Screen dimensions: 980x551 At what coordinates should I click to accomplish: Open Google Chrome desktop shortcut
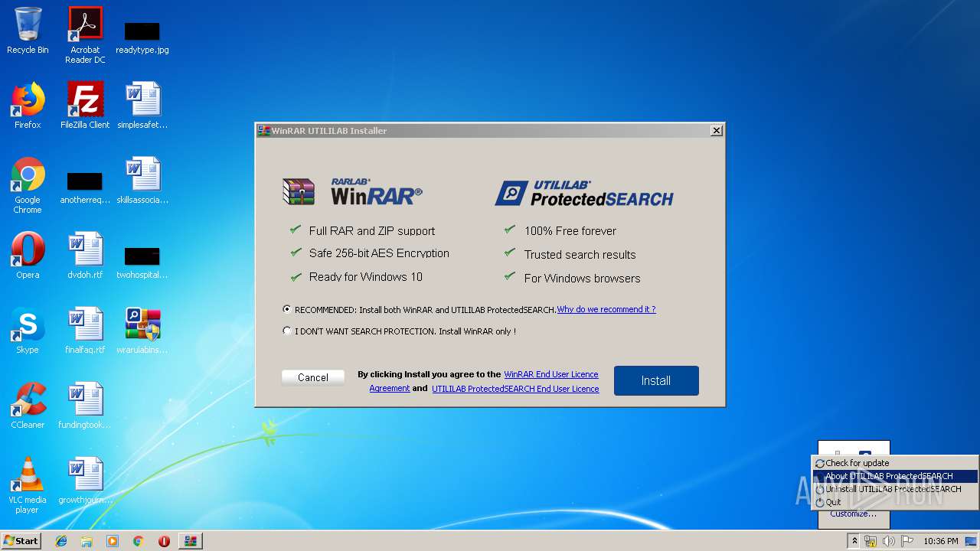pyautogui.click(x=28, y=185)
